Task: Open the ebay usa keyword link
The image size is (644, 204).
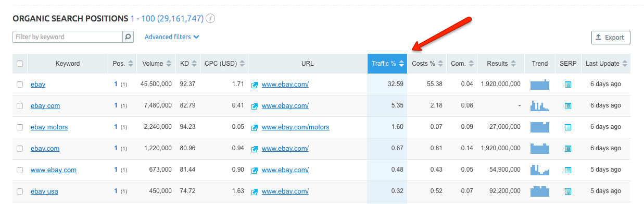Action: coord(44,191)
